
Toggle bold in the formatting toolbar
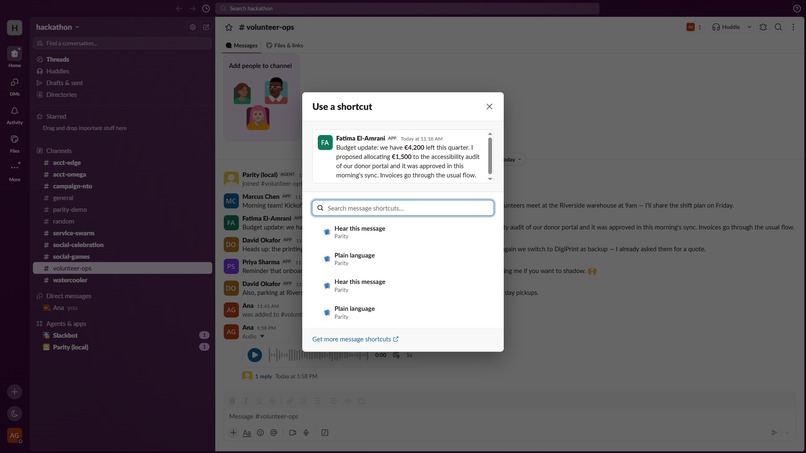pos(232,401)
